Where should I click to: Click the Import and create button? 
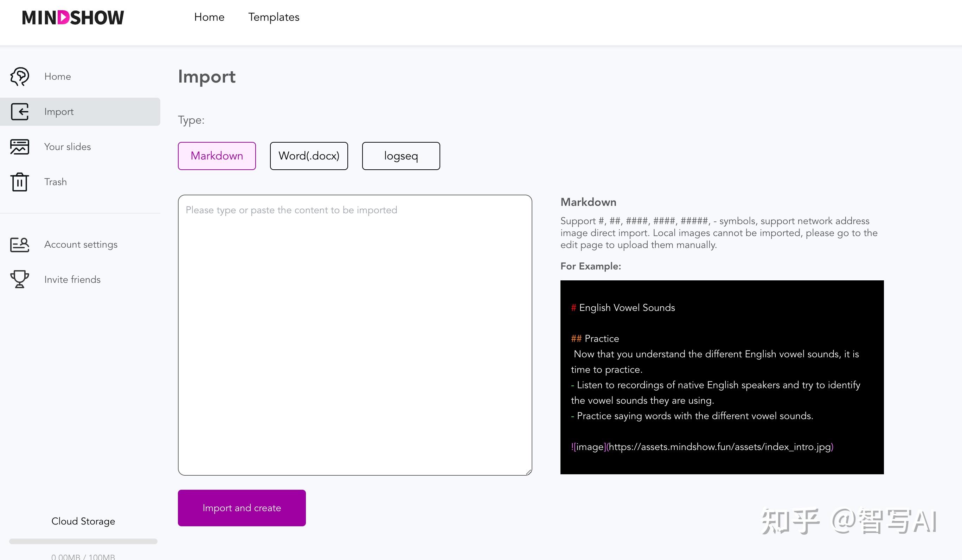(242, 508)
